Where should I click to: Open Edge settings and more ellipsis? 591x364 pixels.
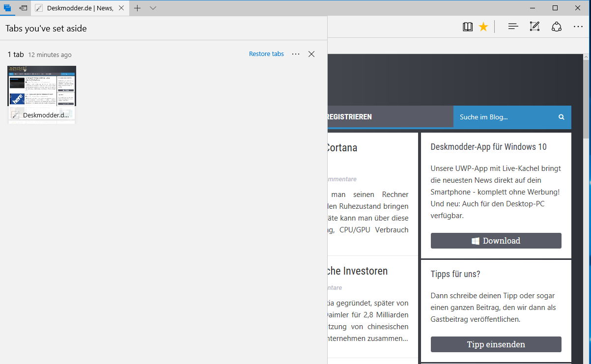pos(578,27)
